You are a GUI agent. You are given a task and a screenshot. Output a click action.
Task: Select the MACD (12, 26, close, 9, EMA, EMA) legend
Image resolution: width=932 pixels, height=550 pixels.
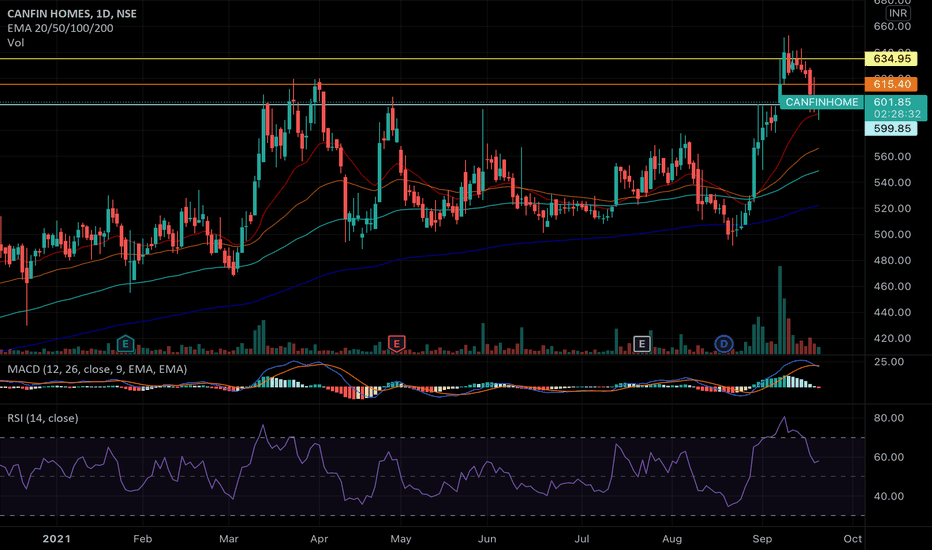click(97, 369)
